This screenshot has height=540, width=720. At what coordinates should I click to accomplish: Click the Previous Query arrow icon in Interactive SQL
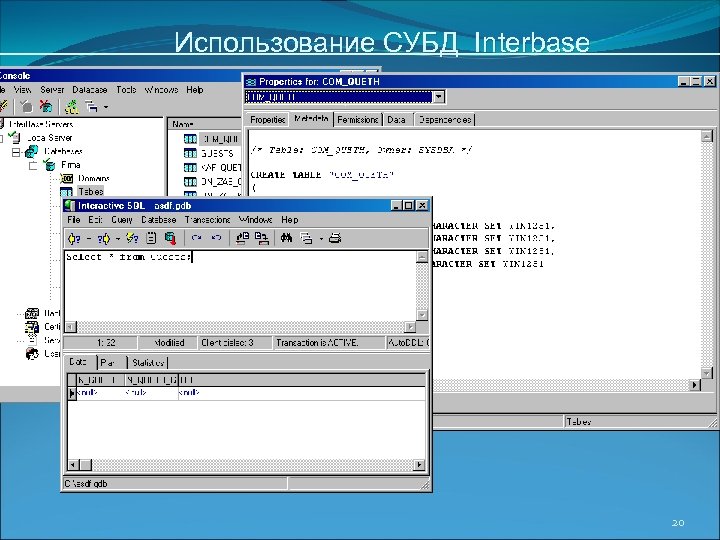74,238
